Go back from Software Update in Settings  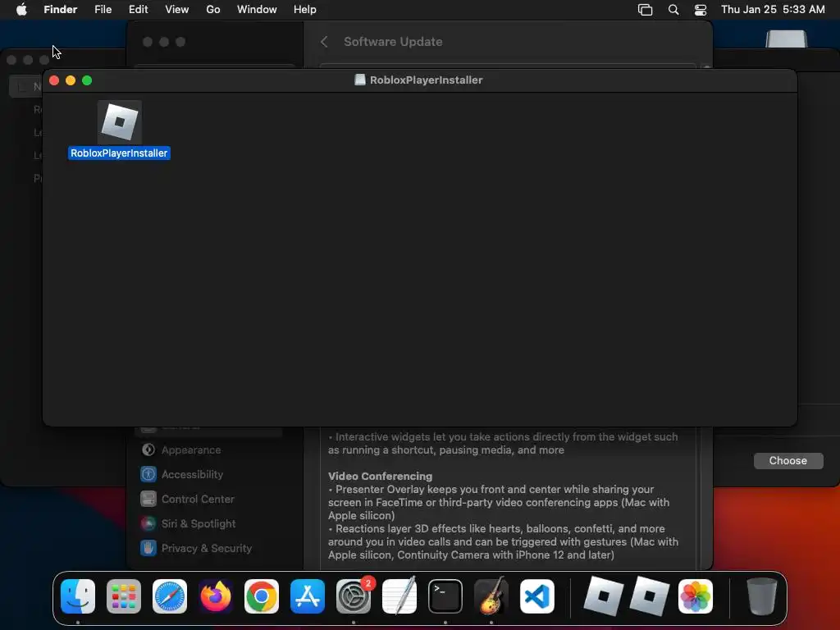pos(324,42)
